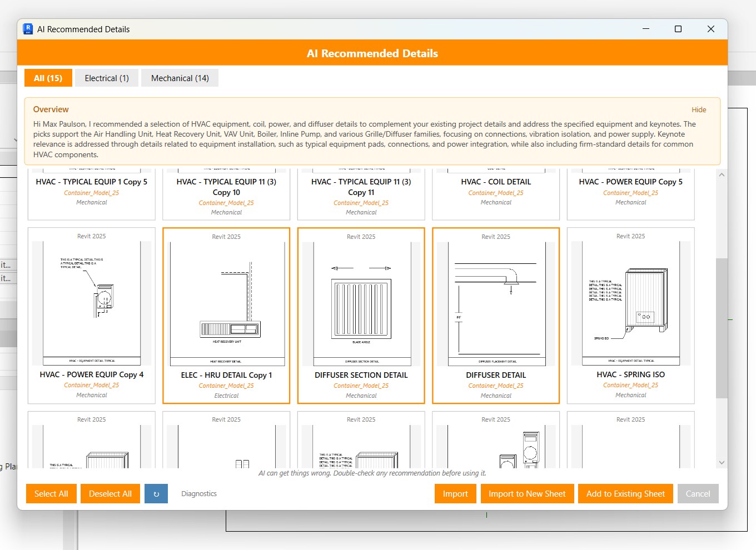Open the Mechanical (14) tab
756x550 pixels.
pyautogui.click(x=180, y=78)
